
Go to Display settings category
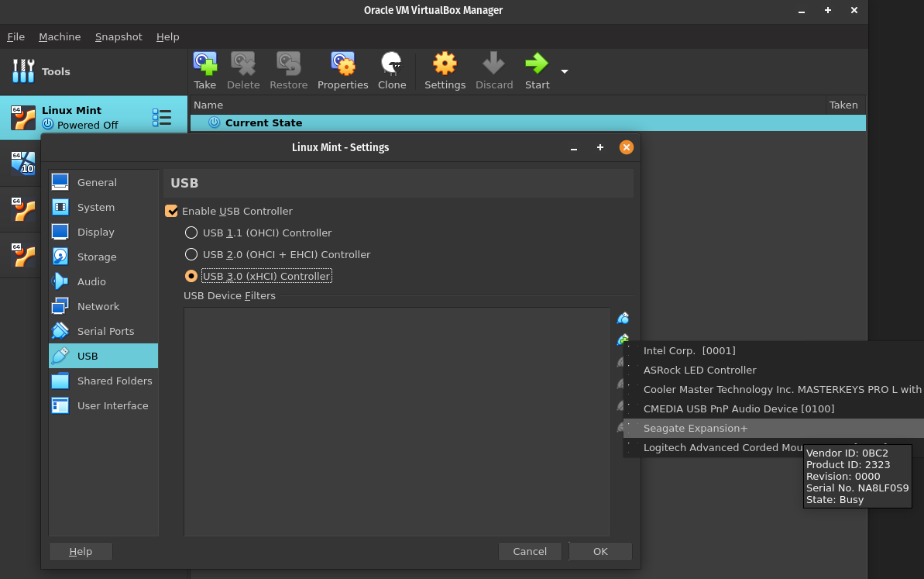coord(103,232)
